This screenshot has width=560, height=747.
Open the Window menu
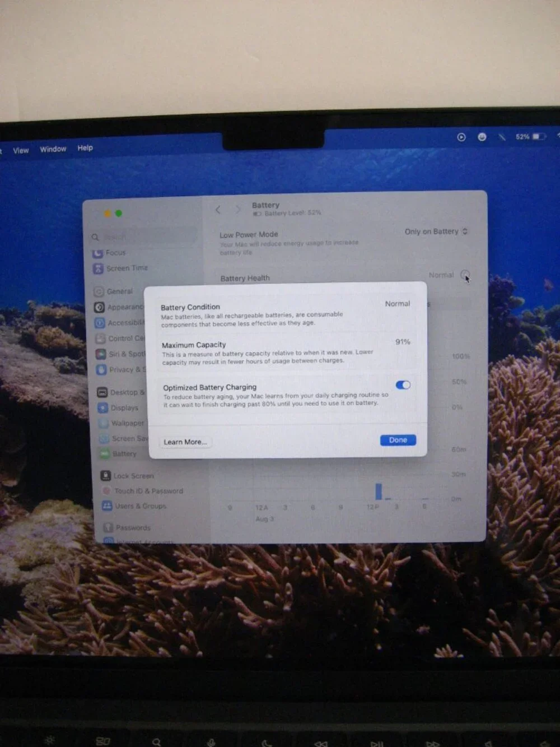pos(53,149)
